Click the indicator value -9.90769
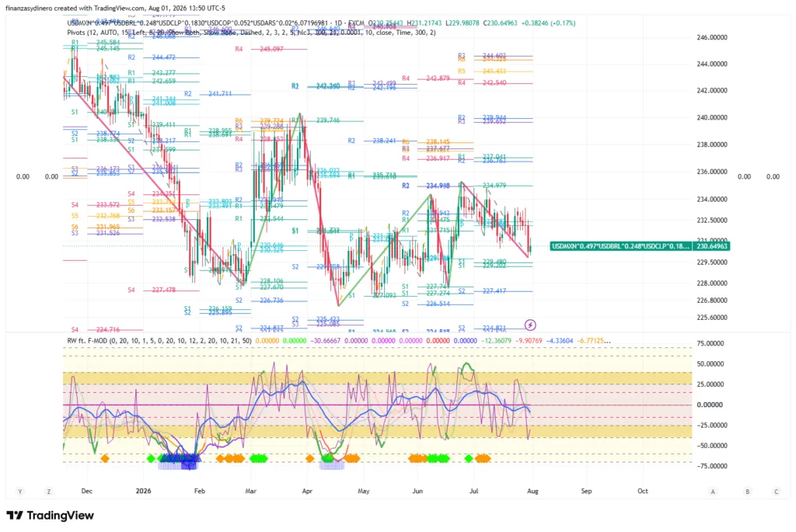This screenshot has width=796, height=532. click(x=529, y=341)
